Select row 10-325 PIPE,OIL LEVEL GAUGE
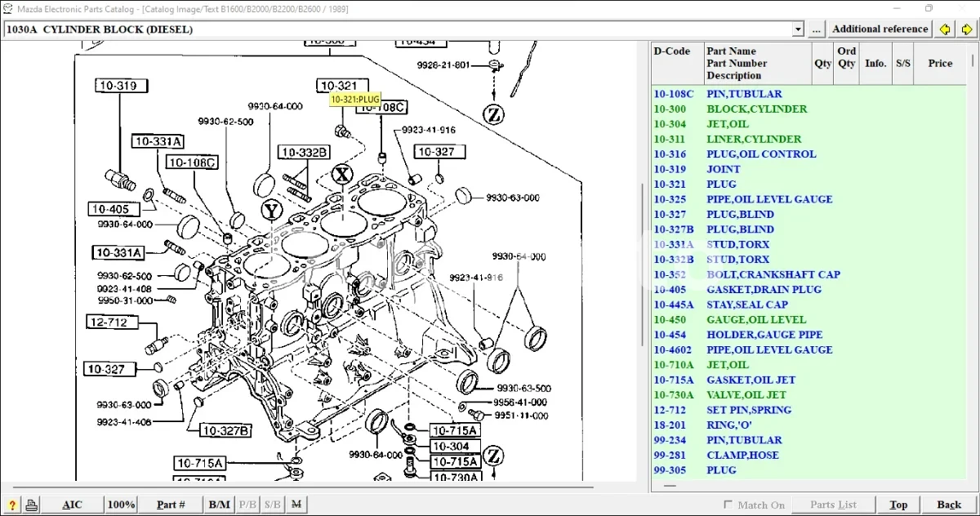The image size is (980, 516). tap(808, 199)
